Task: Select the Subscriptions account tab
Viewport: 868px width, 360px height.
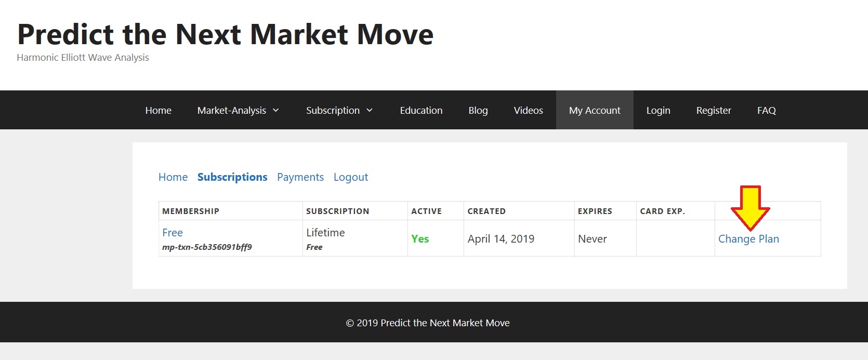Action: (x=232, y=177)
